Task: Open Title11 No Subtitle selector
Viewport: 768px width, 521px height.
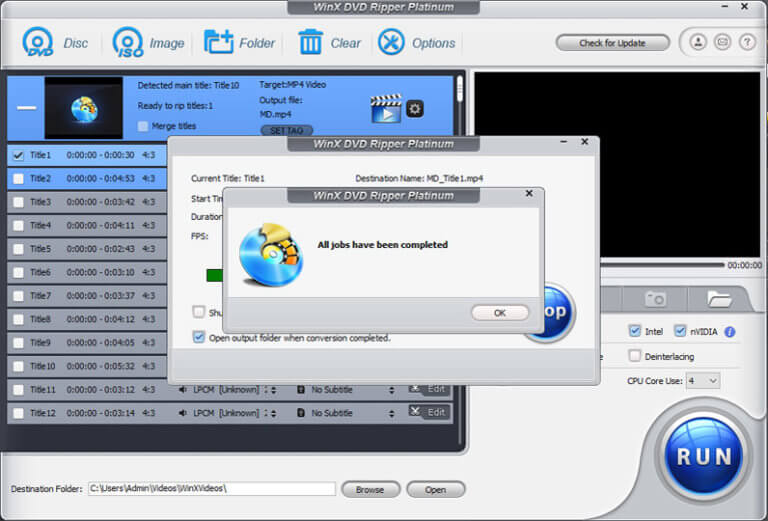Action: (x=391, y=390)
